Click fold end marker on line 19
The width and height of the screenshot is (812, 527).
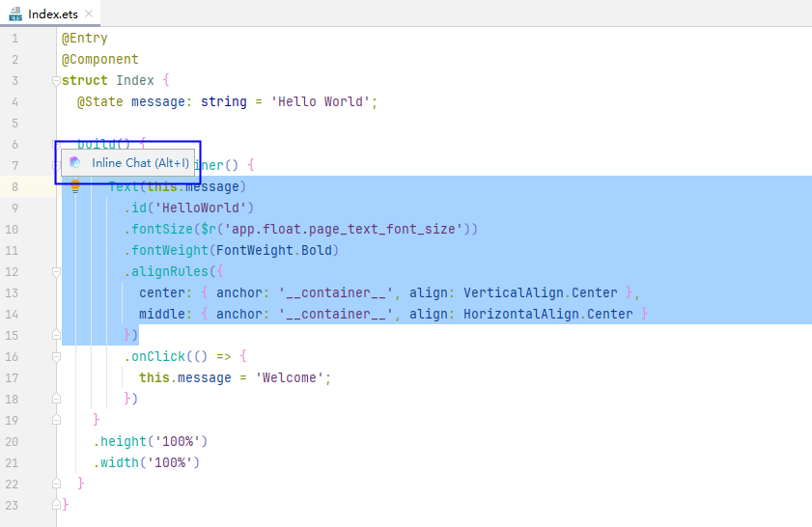pos(56,420)
